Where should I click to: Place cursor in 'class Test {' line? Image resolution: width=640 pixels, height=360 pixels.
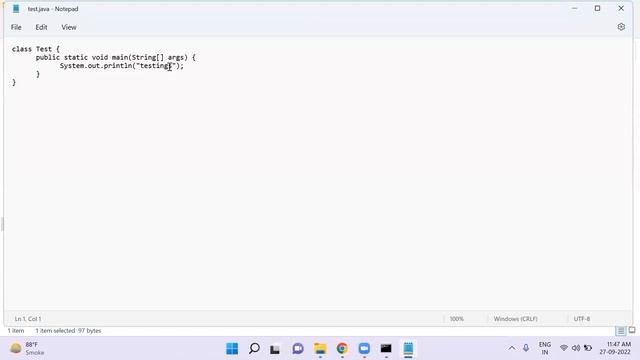point(36,49)
